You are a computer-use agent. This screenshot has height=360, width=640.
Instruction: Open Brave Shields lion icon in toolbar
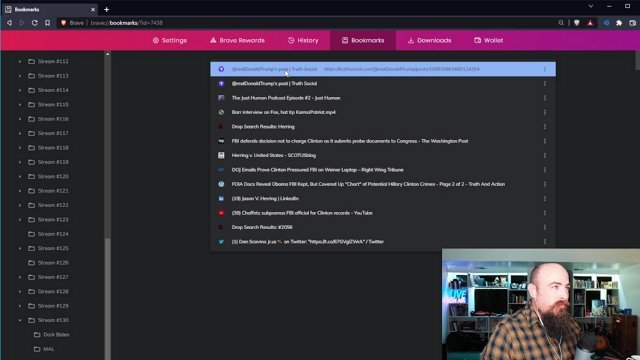[x=576, y=23]
